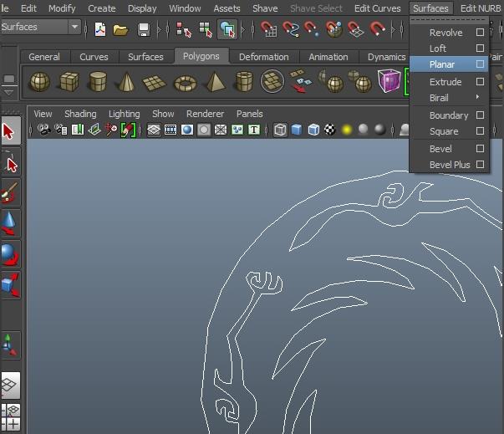Create a polygon cone from shelf
This screenshot has height=434, width=504.
(126, 82)
